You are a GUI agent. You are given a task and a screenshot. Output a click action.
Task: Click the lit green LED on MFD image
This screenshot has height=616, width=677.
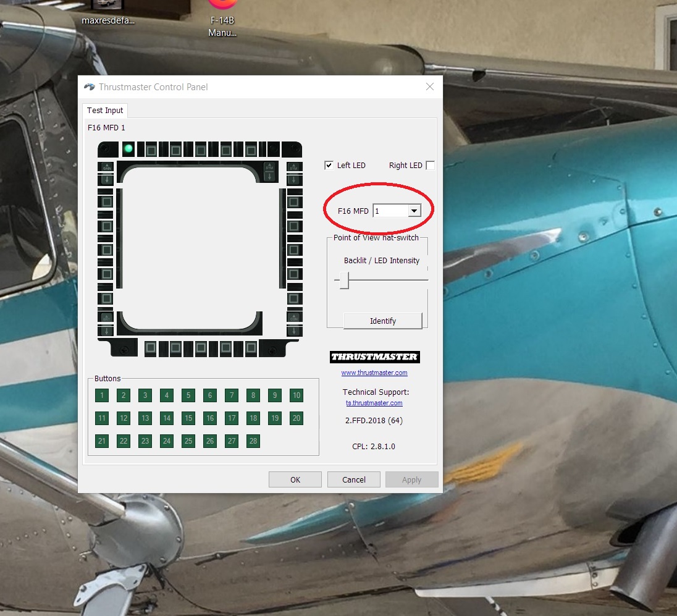point(128,149)
